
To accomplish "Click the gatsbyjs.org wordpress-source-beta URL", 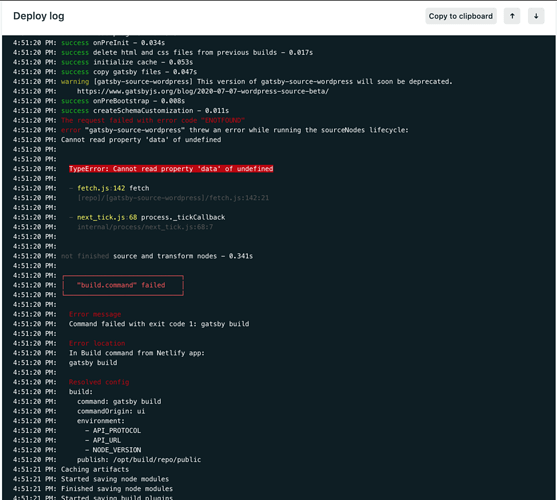I will pyautogui.click(x=203, y=91).
